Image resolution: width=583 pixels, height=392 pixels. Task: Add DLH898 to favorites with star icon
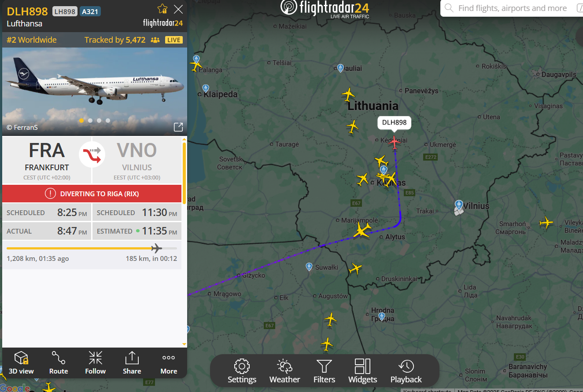point(162,9)
